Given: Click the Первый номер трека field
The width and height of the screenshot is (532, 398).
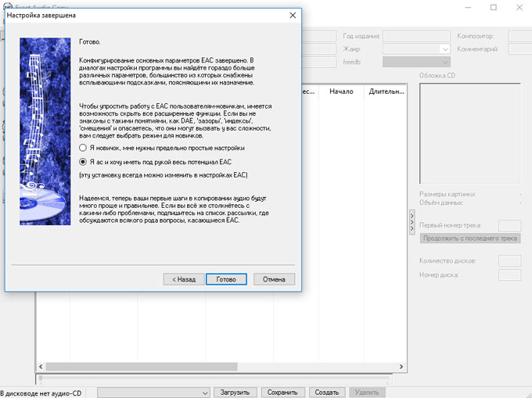Looking at the screenshot, I should 509,225.
